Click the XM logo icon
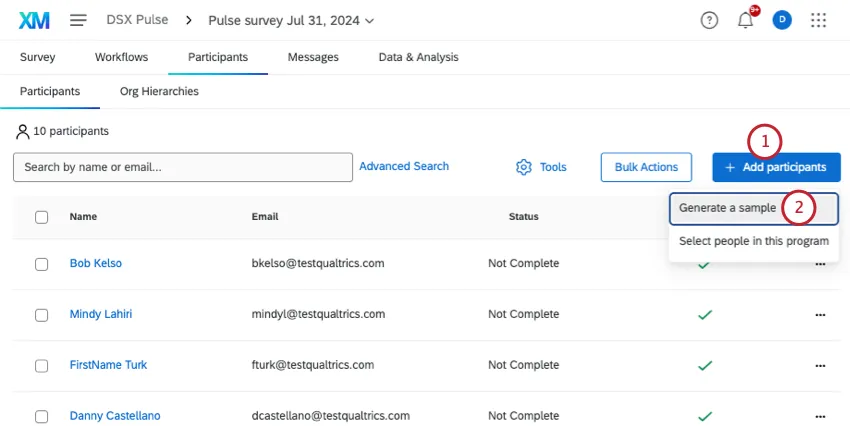This screenshot has width=850, height=426. pos(35,20)
